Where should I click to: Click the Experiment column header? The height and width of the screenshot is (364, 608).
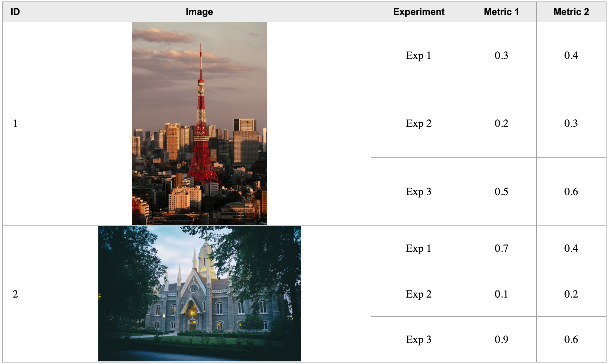coord(419,12)
